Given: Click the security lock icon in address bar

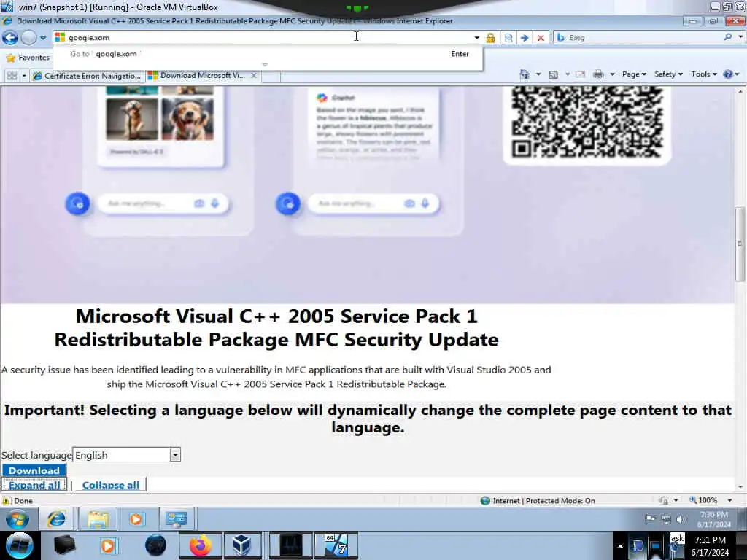Looking at the screenshot, I should [490, 38].
